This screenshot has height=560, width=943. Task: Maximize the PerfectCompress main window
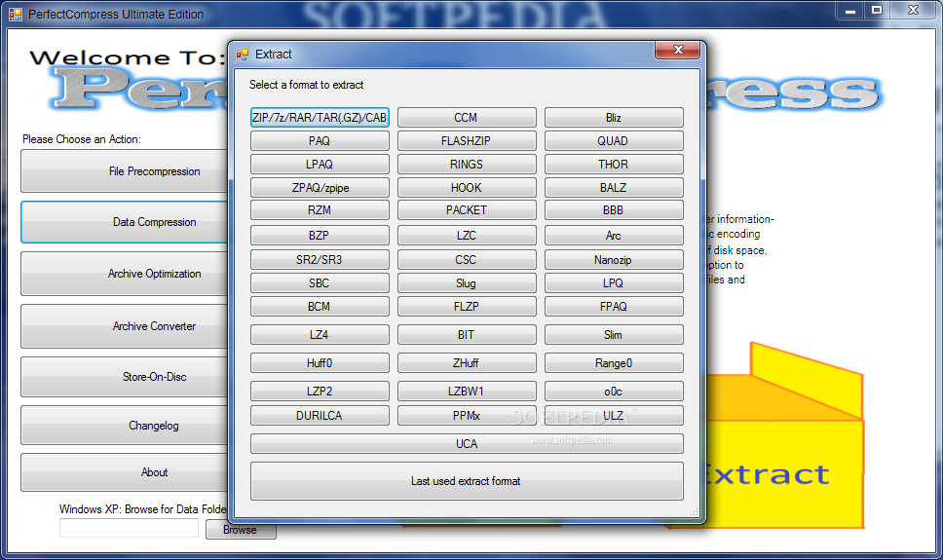click(877, 10)
